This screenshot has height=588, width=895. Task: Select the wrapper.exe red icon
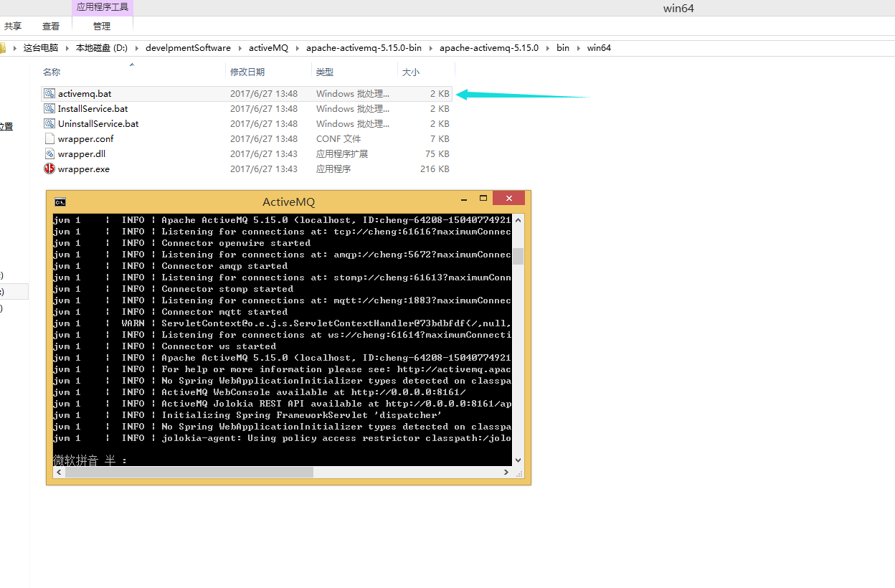tap(49, 169)
